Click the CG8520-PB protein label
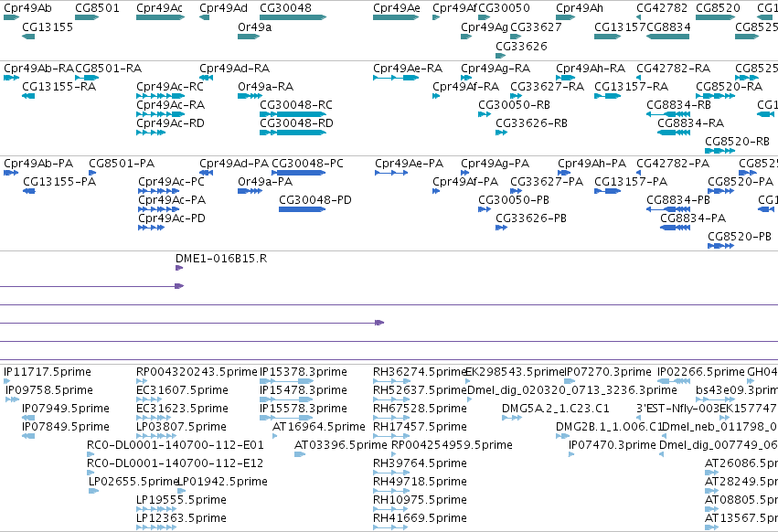778x532 pixels. 740,237
